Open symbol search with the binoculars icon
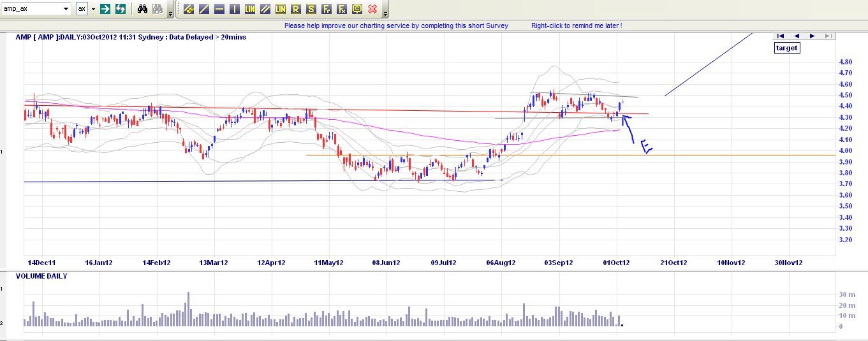This screenshot has height=341, width=868. coord(143,9)
